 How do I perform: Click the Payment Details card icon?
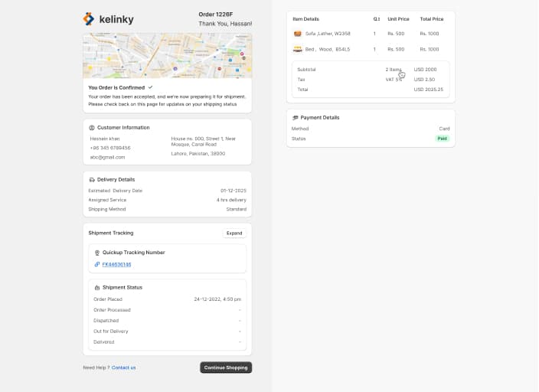tap(295, 118)
